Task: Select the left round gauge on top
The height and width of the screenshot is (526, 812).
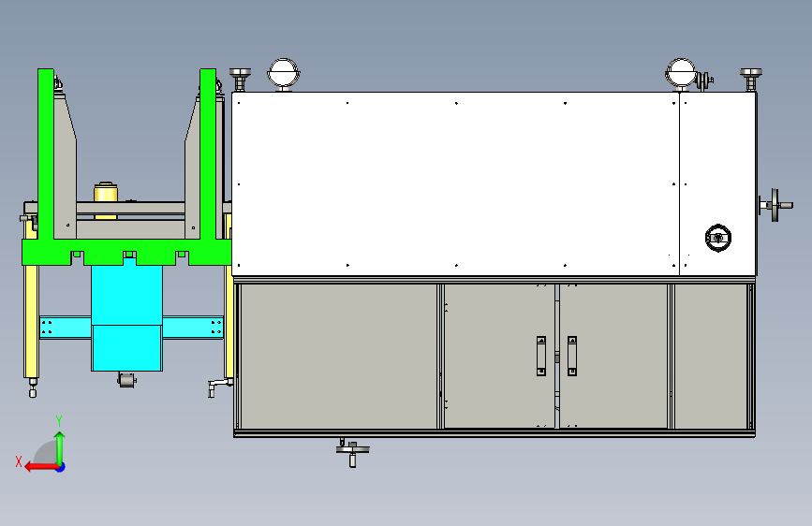Action: click(x=283, y=74)
